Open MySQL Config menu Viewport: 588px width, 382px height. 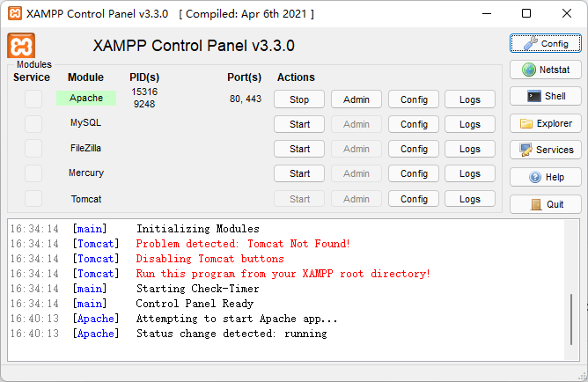[414, 124]
